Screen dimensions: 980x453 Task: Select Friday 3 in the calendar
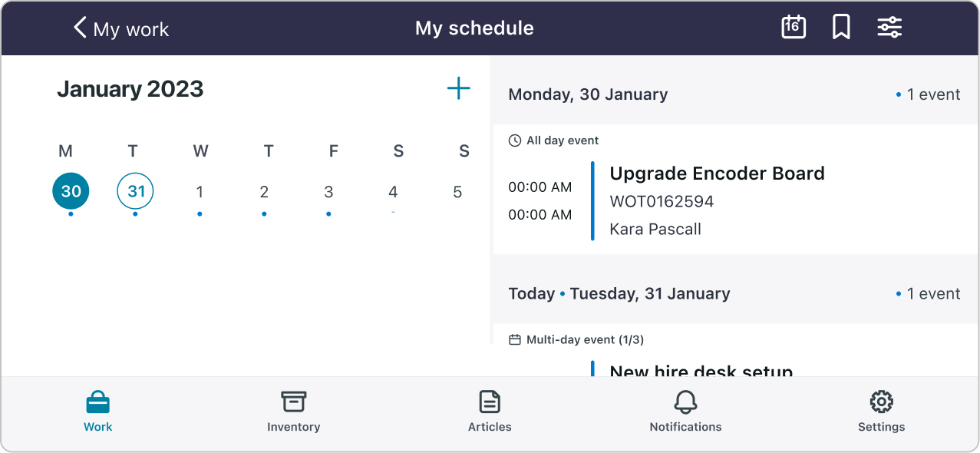click(x=328, y=192)
